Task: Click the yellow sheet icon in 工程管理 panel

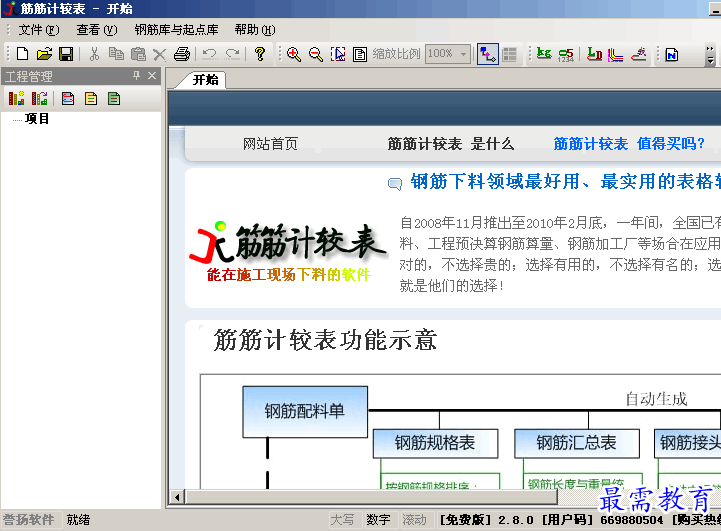Action: click(91, 98)
